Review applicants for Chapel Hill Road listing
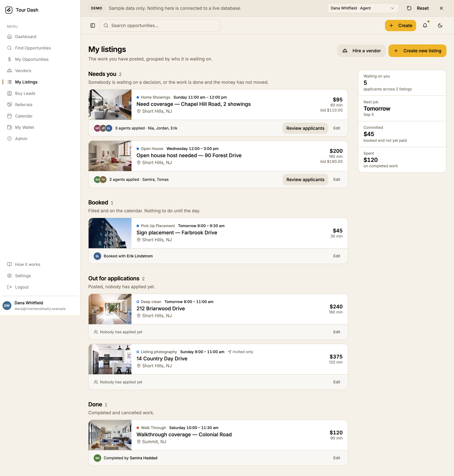The height and width of the screenshot is (476, 454). [x=305, y=128]
